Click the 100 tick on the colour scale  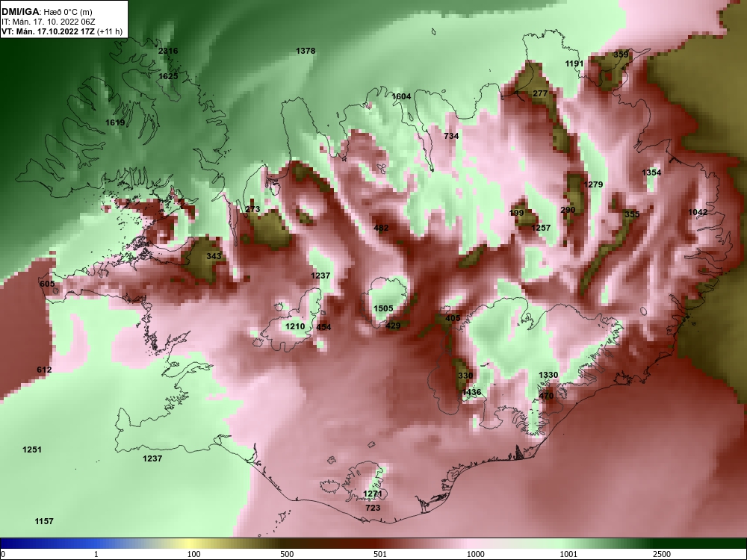pyautogui.click(x=193, y=554)
